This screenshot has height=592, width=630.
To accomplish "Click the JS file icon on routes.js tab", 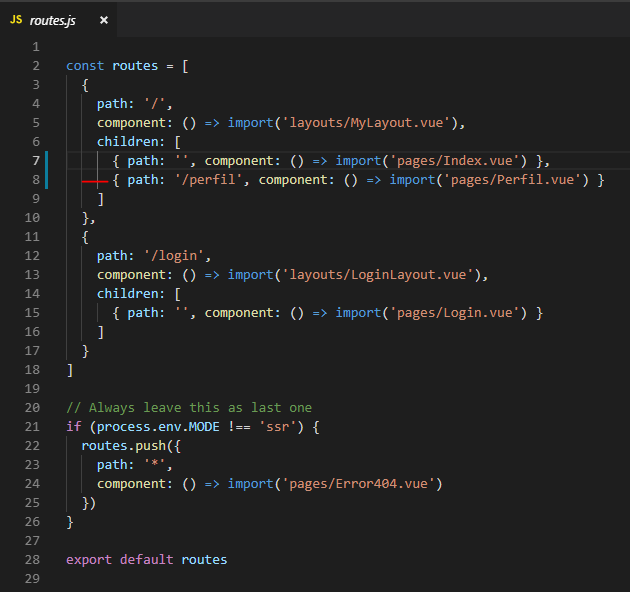I will coord(16,20).
